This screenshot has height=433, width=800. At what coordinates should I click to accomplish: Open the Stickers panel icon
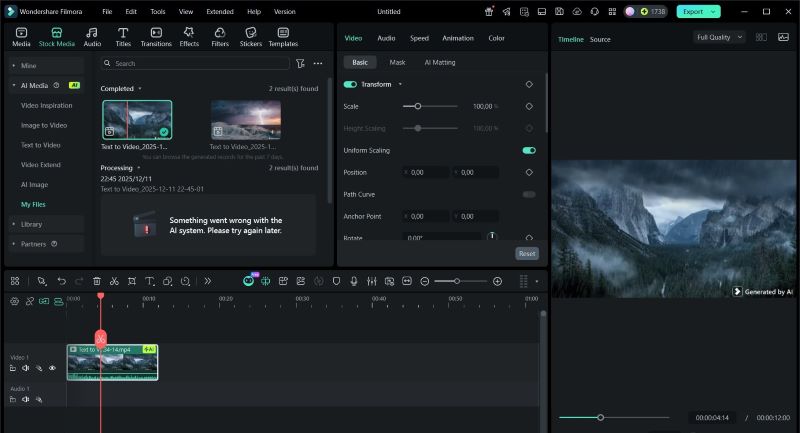pos(251,33)
